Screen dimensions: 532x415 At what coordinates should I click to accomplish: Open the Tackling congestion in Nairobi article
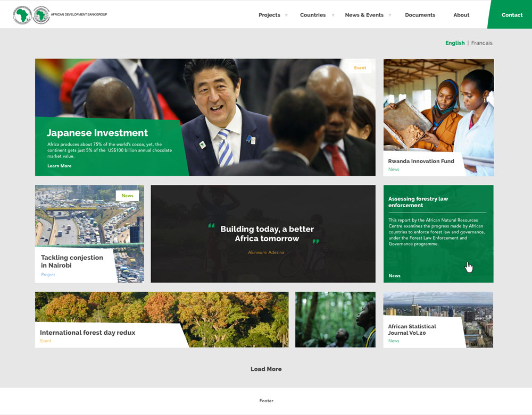point(72,261)
